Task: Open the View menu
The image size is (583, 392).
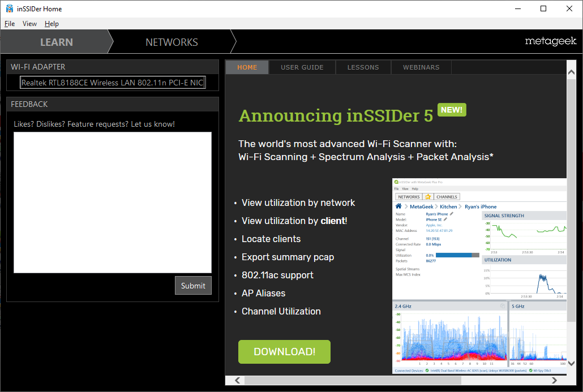Action: [29, 24]
